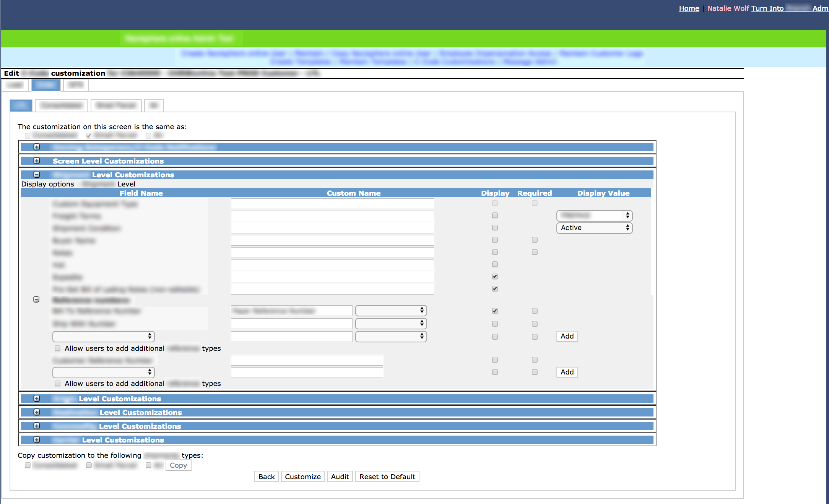Click the Audit button

pos(340,476)
